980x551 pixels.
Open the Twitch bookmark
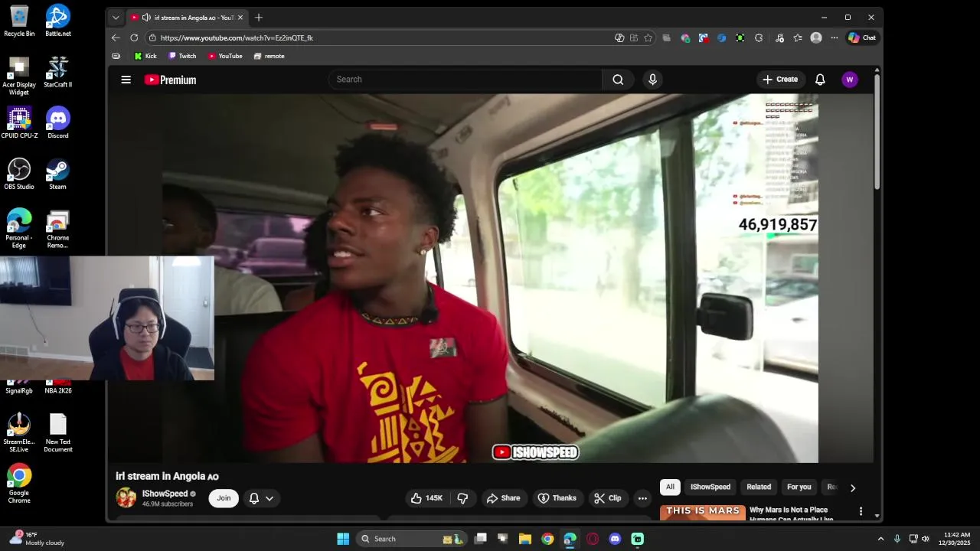pyautogui.click(x=182, y=56)
